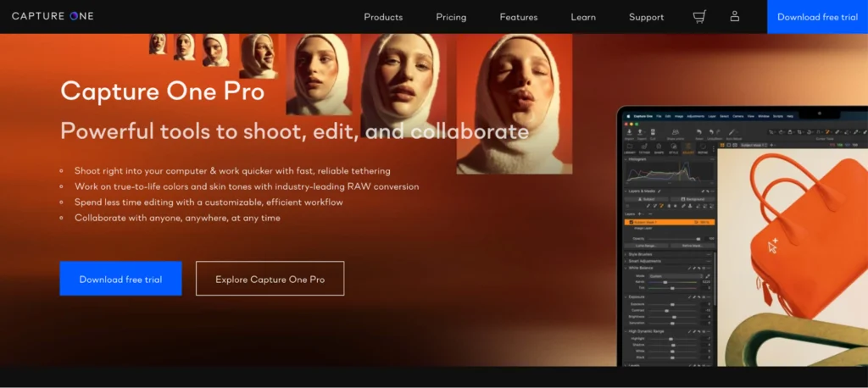Open the Products menu
This screenshot has width=868, height=388.
(383, 17)
